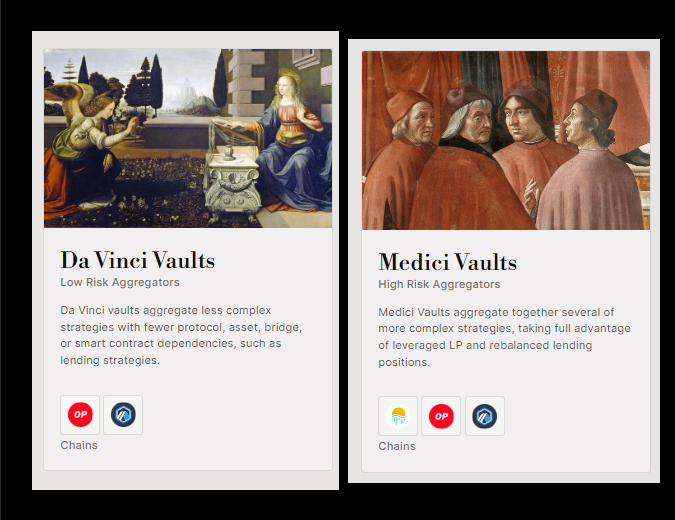Click the Da Vinci vaults description paragraph

pos(181,335)
